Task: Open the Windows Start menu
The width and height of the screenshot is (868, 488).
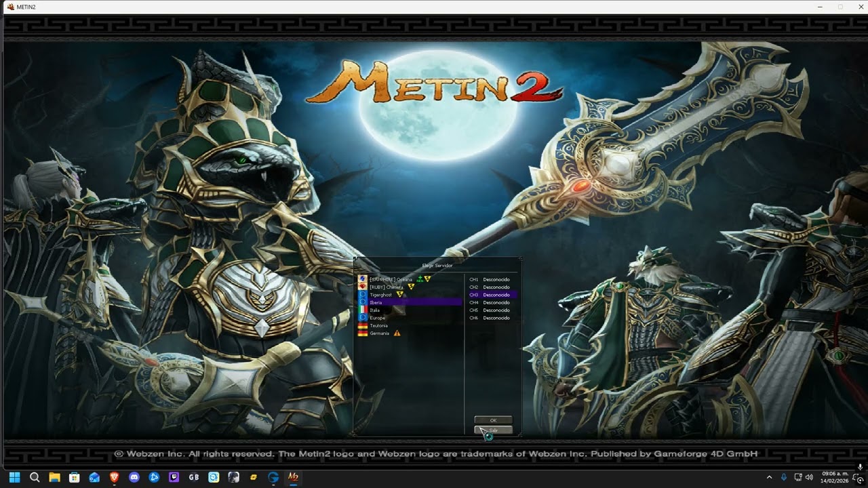Action: [x=14, y=477]
